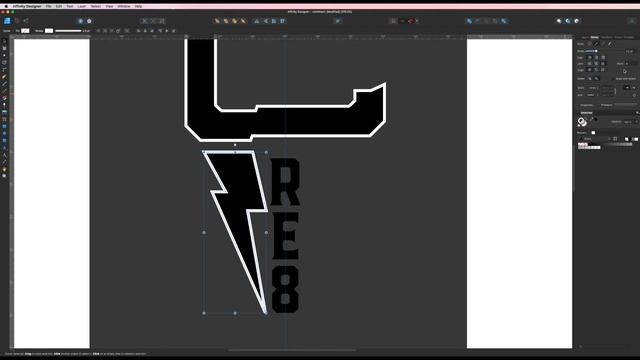
Task: Open snapping options dropdown arrow
Action: coord(417,21)
